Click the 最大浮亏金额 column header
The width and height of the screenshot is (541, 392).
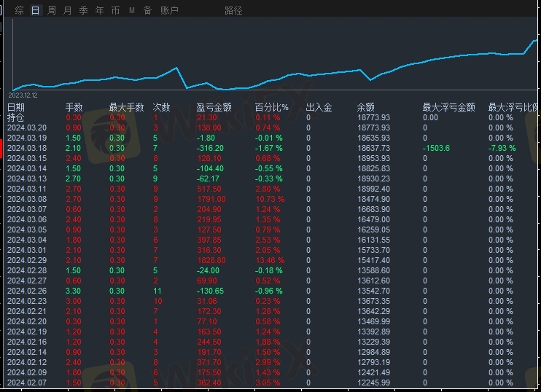[449, 107]
